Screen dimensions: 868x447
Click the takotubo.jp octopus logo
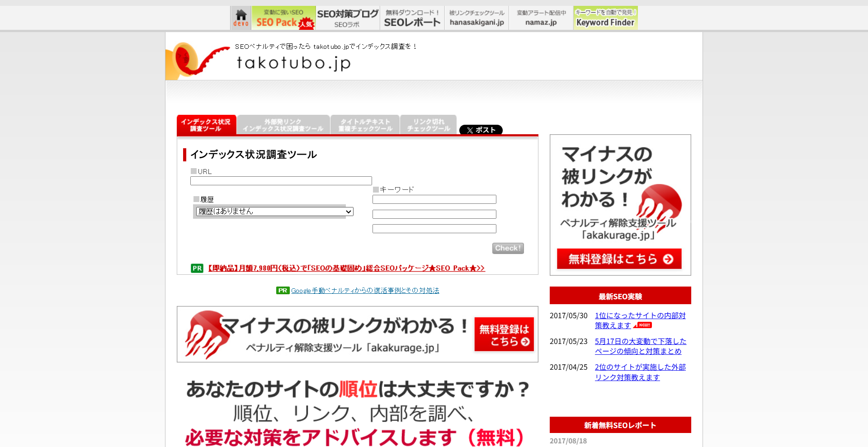[197, 60]
